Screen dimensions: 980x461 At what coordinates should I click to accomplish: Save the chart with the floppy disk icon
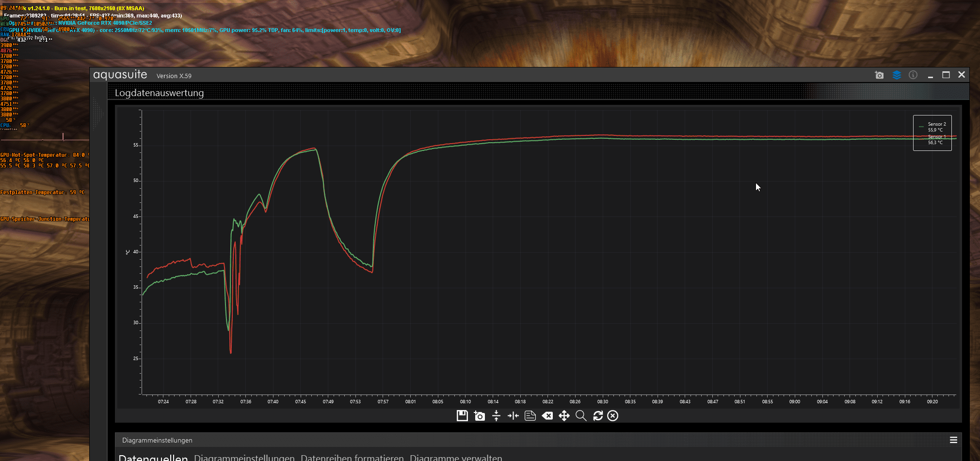462,416
